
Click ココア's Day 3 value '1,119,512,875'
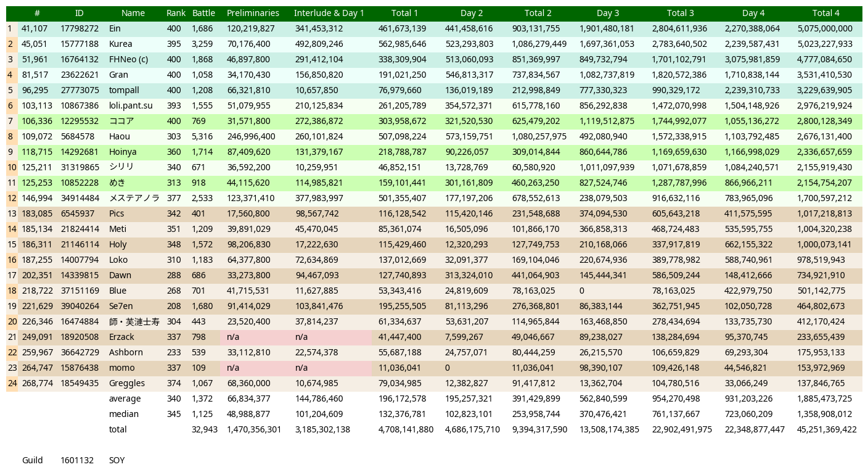click(x=607, y=121)
